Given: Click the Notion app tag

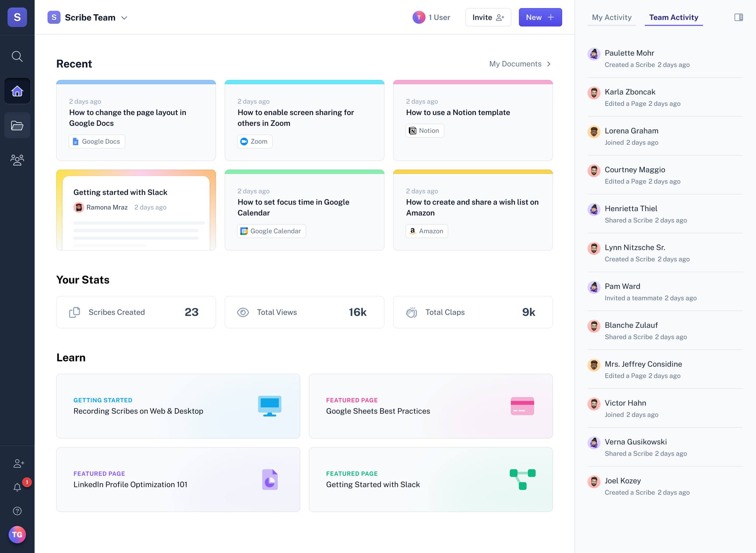Looking at the screenshot, I should pyautogui.click(x=425, y=131).
